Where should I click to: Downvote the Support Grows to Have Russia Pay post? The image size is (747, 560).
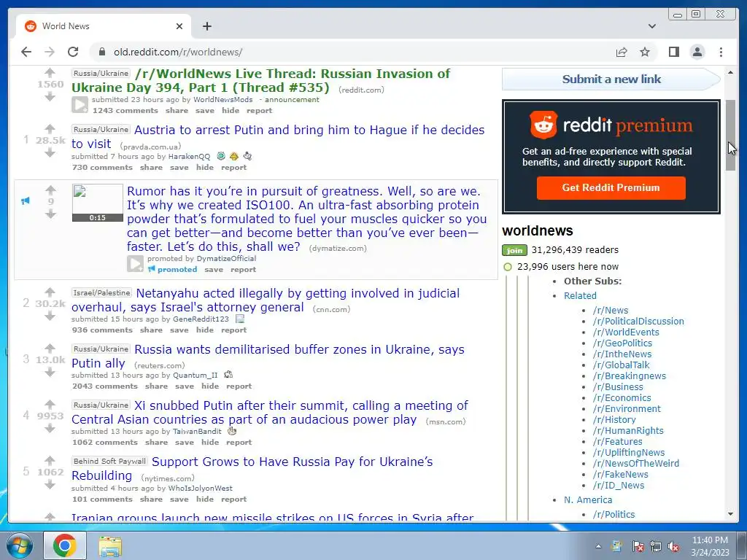coord(50,485)
